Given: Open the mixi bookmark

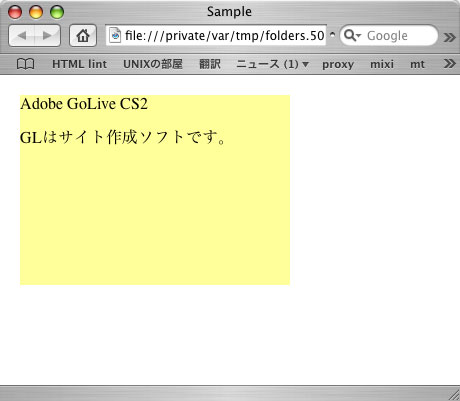Looking at the screenshot, I should (x=382, y=64).
